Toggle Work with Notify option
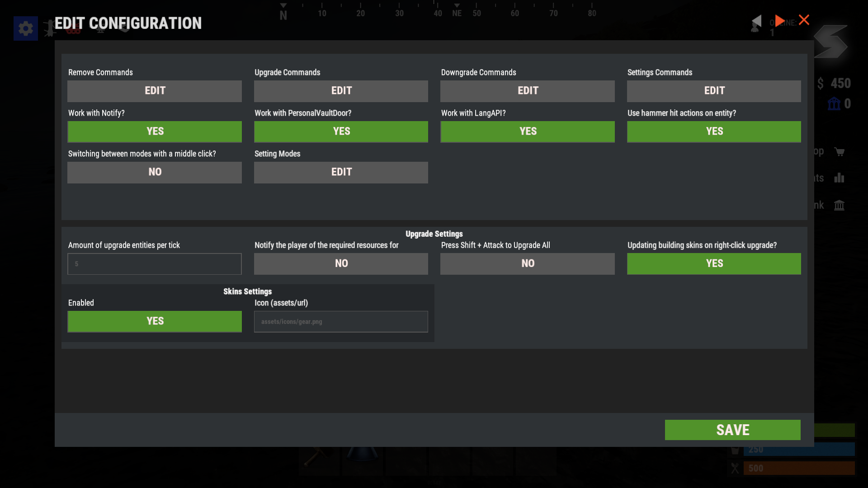This screenshot has width=868, height=488. [x=155, y=131]
